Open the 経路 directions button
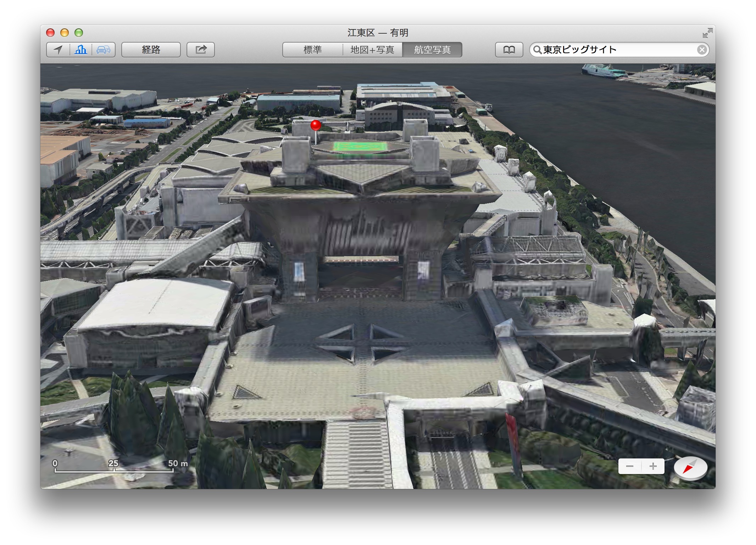Viewport: 756px width, 545px height. click(x=151, y=50)
